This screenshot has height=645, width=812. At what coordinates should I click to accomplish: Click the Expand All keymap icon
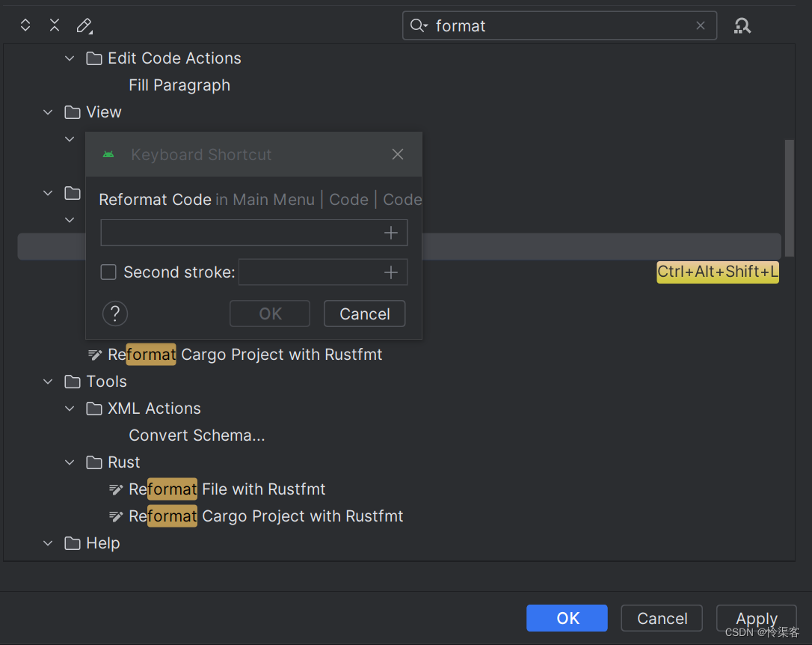click(x=25, y=25)
